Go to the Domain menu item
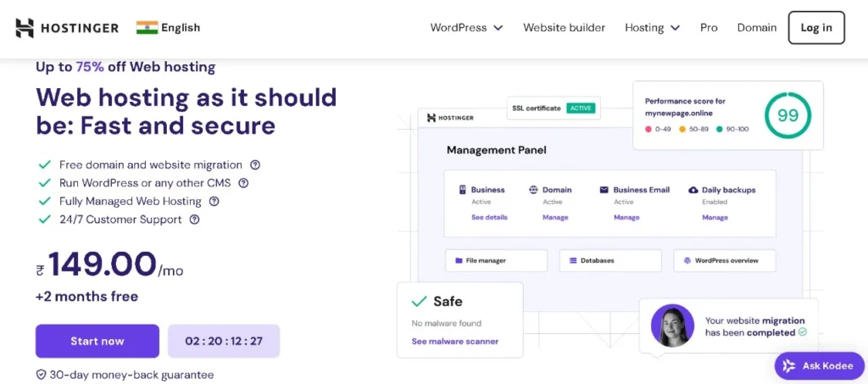This screenshot has height=384, width=868. (x=756, y=28)
